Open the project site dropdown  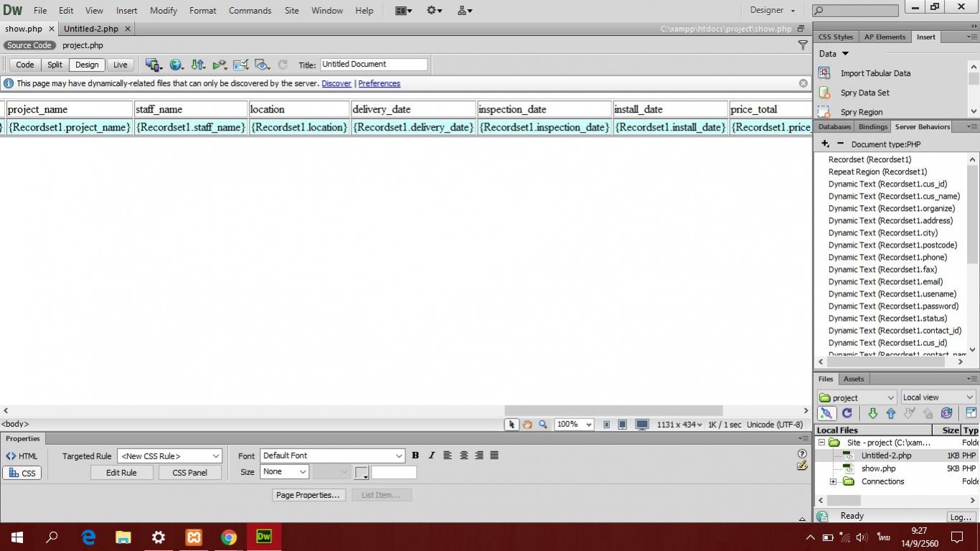857,397
